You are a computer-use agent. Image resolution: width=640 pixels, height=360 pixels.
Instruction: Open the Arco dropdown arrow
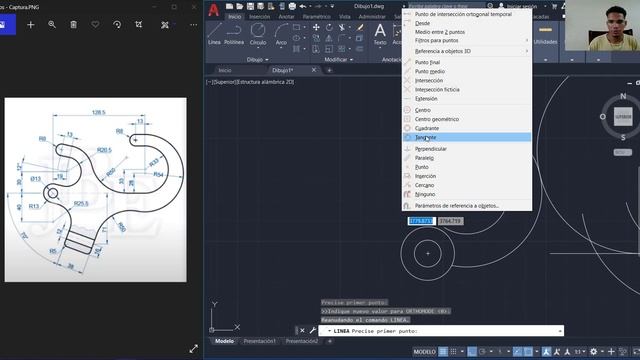pos(281,48)
